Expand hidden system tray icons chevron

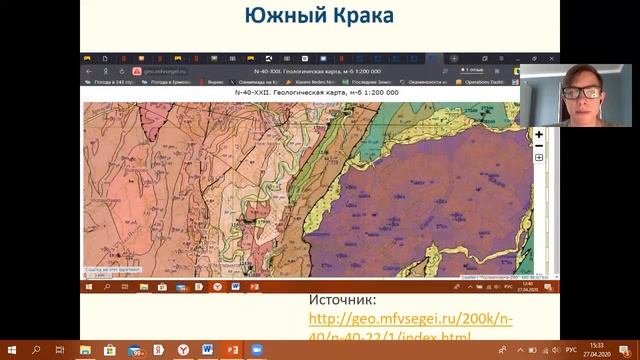click(520, 350)
